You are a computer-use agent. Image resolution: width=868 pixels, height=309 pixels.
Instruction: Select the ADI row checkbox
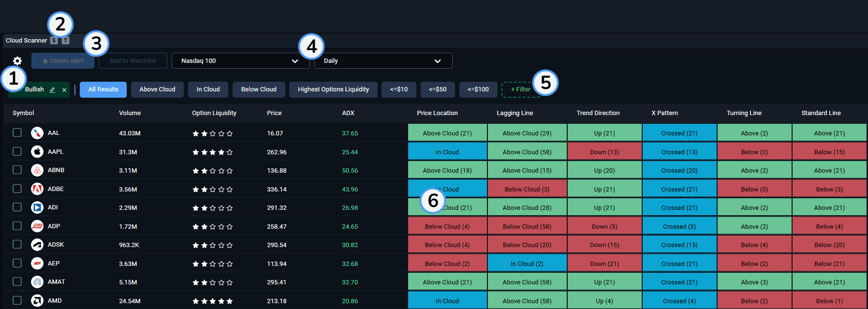[17, 207]
